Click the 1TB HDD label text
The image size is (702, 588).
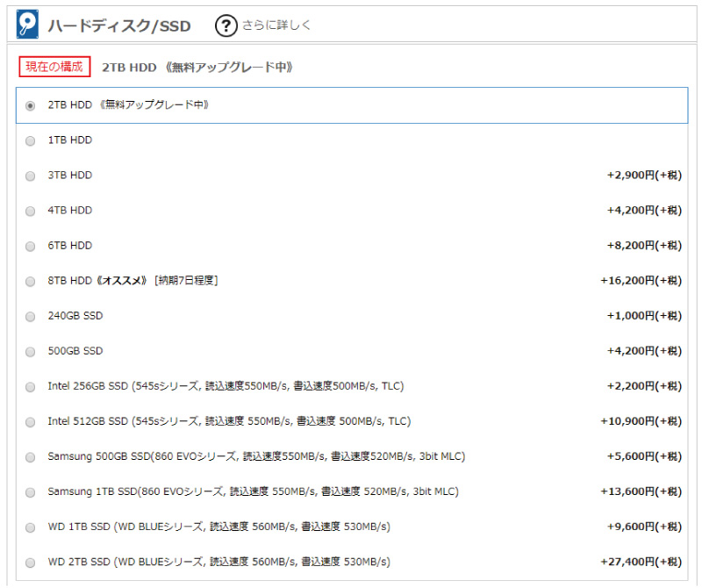point(70,140)
